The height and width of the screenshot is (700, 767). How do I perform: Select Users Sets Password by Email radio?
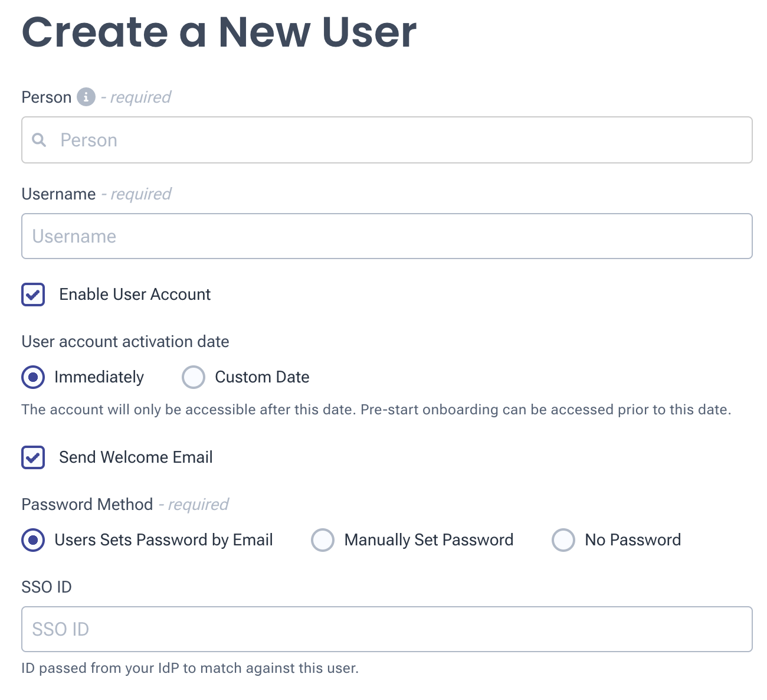tap(33, 540)
